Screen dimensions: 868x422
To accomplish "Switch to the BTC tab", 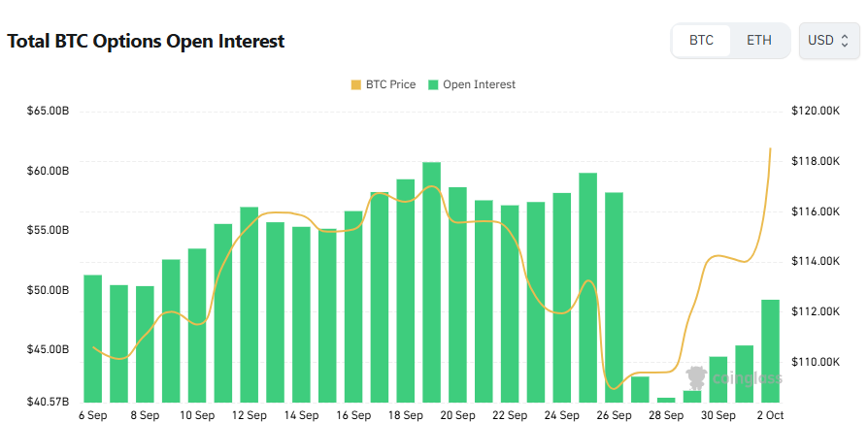I will (701, 41).
